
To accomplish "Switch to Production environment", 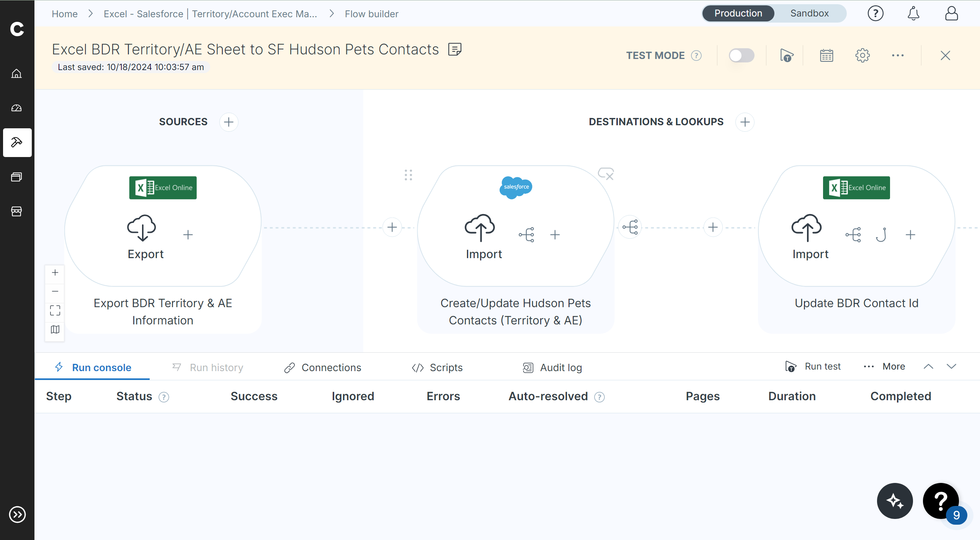I will (738, 13).
